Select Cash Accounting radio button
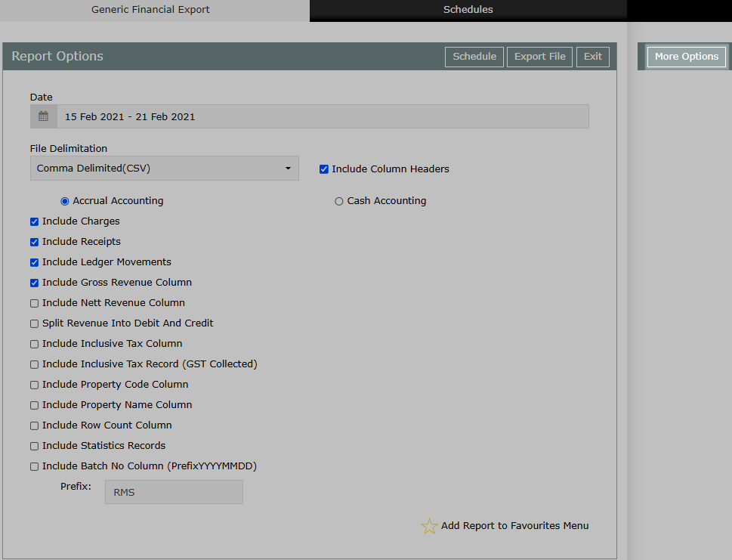The image size is (732, 560). pos(339,201)
